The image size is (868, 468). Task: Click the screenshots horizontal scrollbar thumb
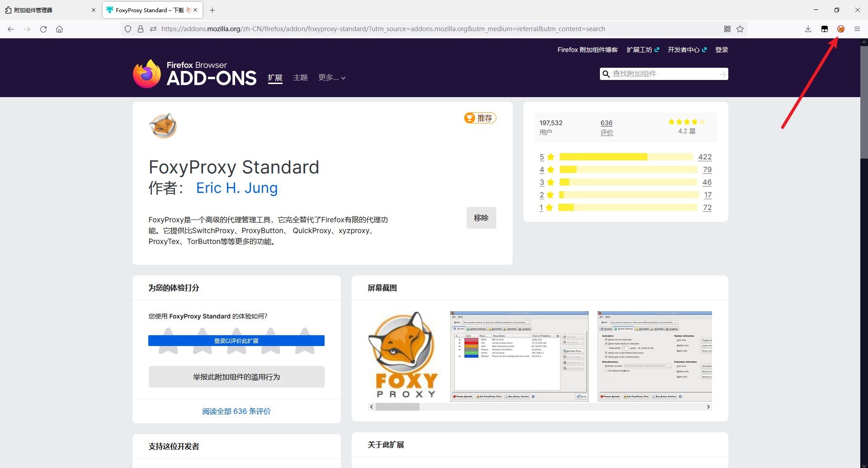click(x=397, y=407)
